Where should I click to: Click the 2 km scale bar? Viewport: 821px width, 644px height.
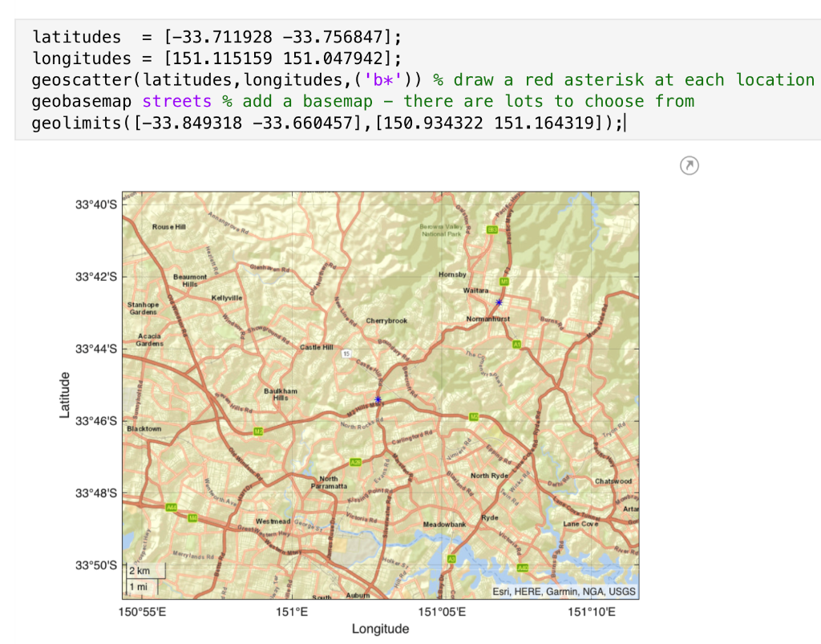point(146,571)
